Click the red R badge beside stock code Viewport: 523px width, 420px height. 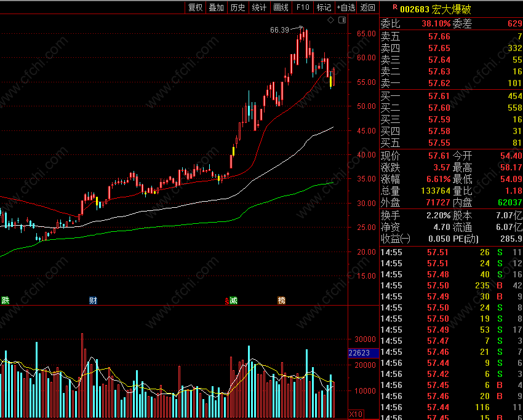(x=395, y=7)
